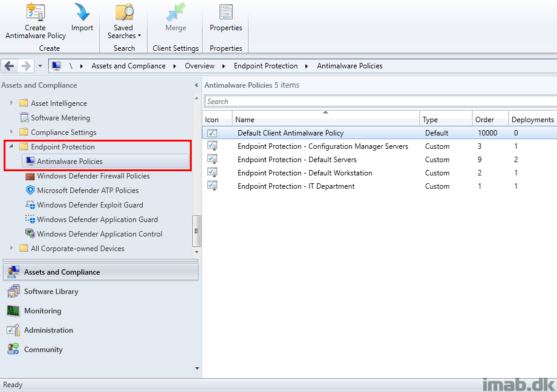Viewport: 557px width, 392px height.
Task: Click the Compliance Settings folder icon
Action: pos(24,132)
